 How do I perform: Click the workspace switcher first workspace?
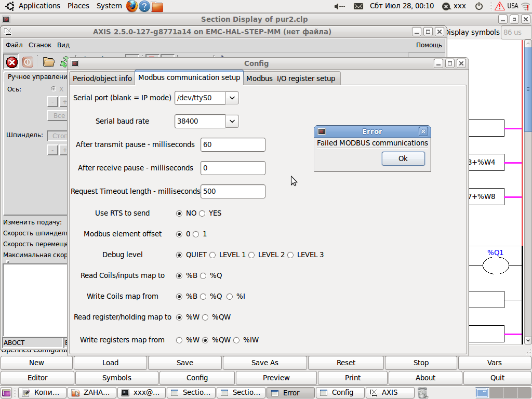[482, 393]
